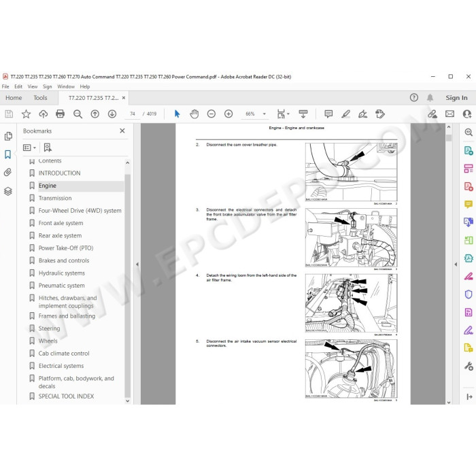Screen dimensions: 476x476
Task: Click the bookmarks panel scroll-up arrow
Action: pos(128,163)
